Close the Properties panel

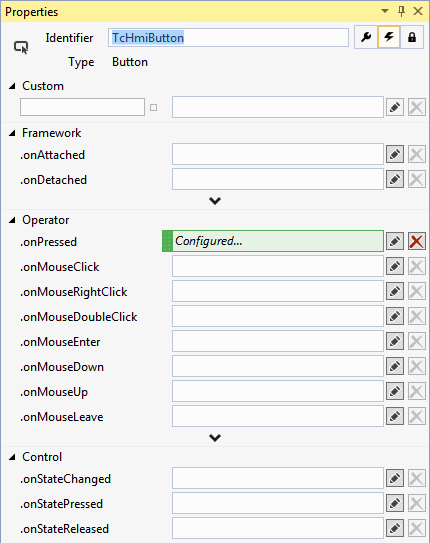(418, 11)
